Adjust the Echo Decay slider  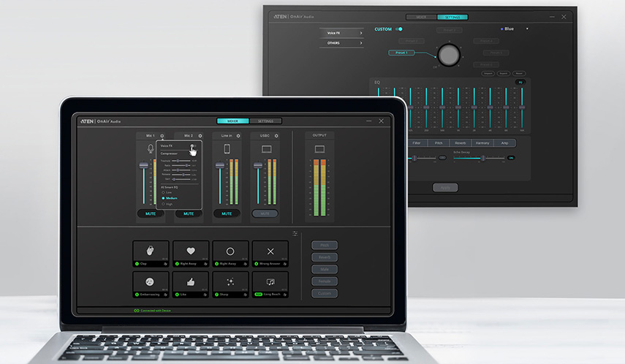479,159
